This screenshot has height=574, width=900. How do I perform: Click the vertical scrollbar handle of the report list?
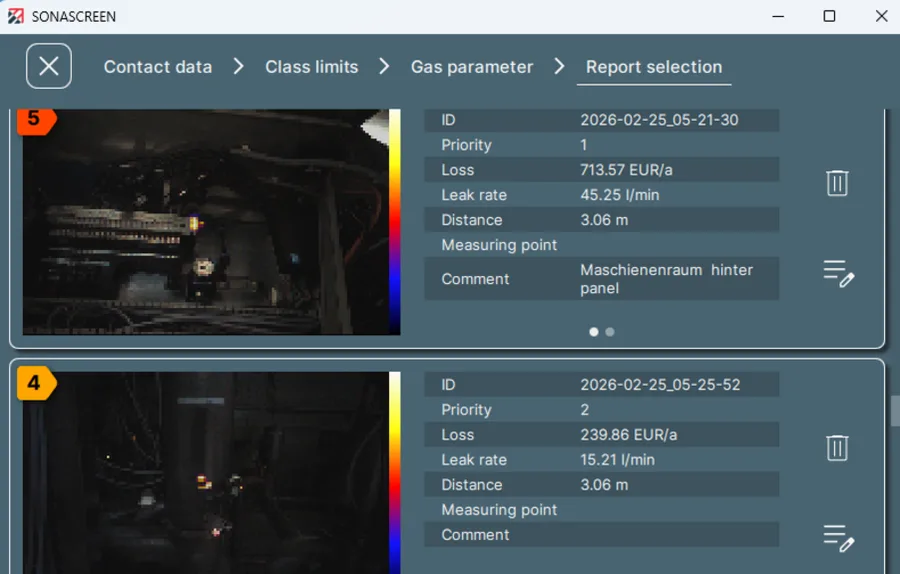click(895, 411)
